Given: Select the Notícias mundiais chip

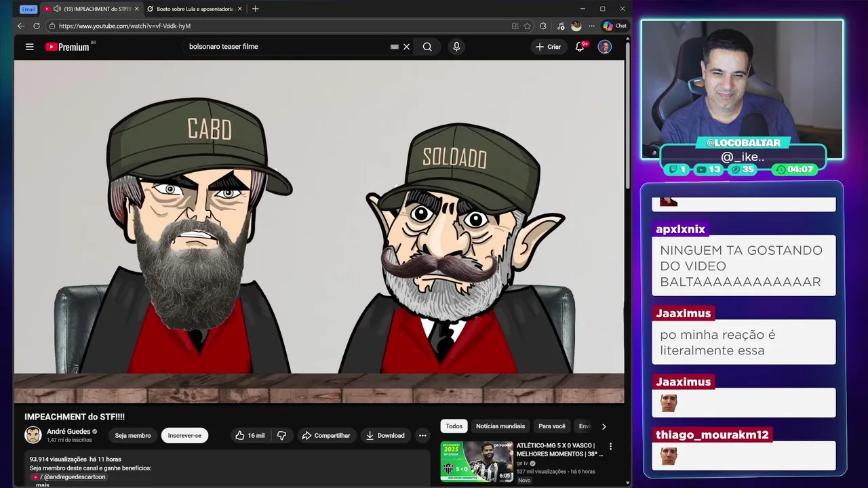Looking at the screenshot, I should click(x=500, y=426).
